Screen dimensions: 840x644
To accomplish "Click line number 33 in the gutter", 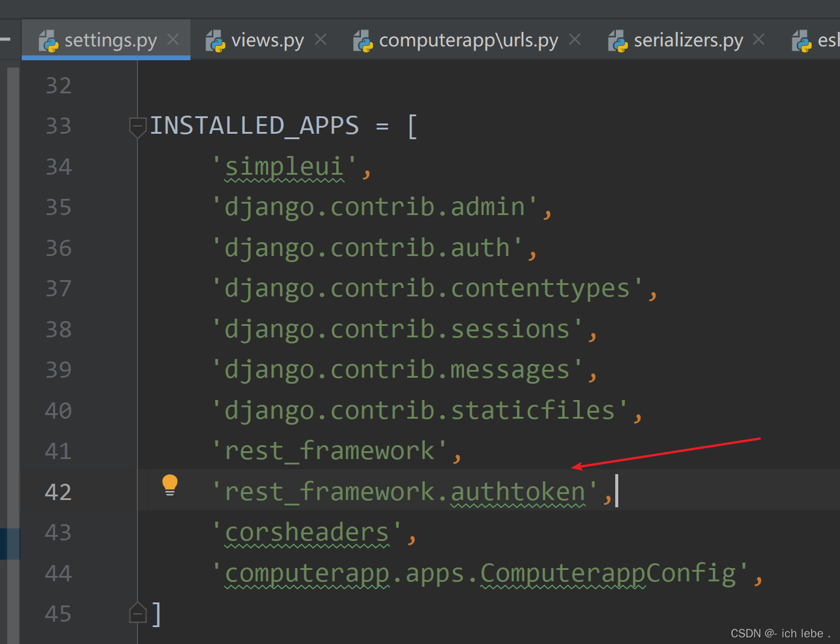I will pyautogui.click(x=58, y=126).
